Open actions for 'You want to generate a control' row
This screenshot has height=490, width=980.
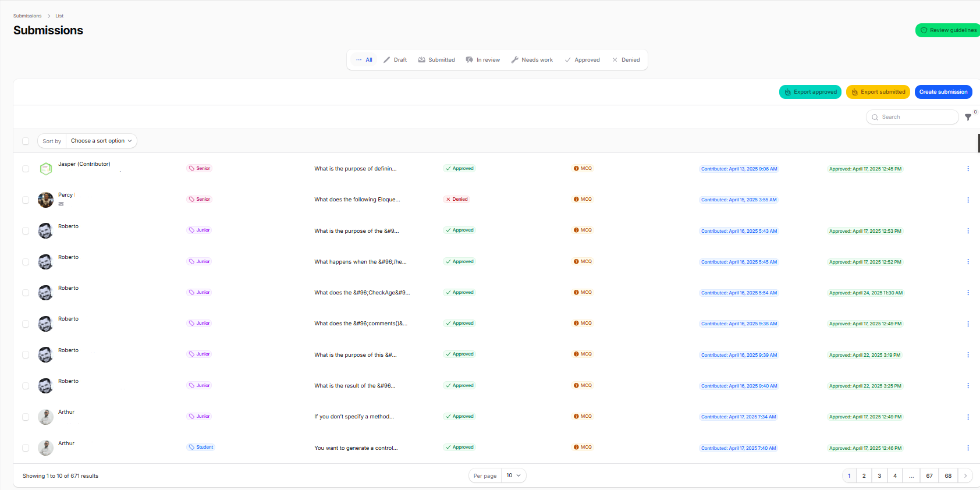968,448
